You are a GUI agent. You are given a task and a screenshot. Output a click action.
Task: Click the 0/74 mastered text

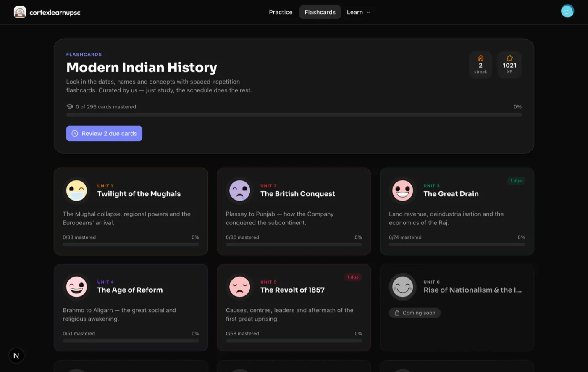click(x=405, y=237)
